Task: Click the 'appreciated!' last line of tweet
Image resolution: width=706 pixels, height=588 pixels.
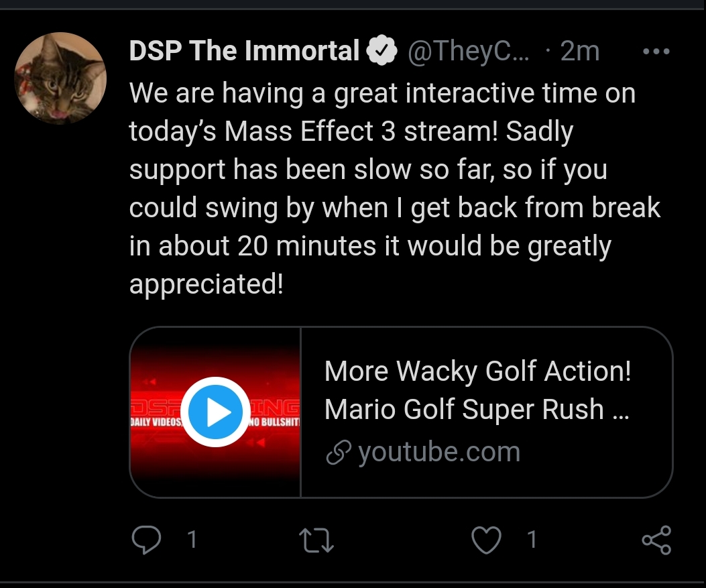Action: (207, 284)
